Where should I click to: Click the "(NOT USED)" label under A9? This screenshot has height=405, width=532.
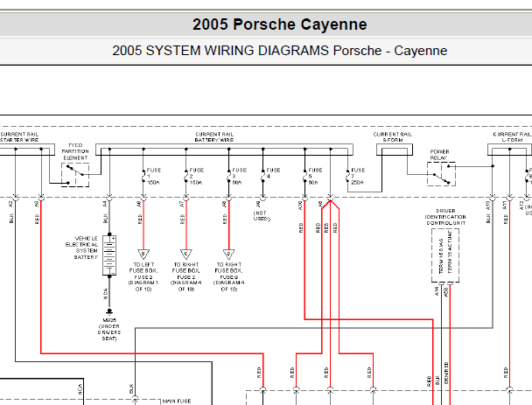coord(262,216)
